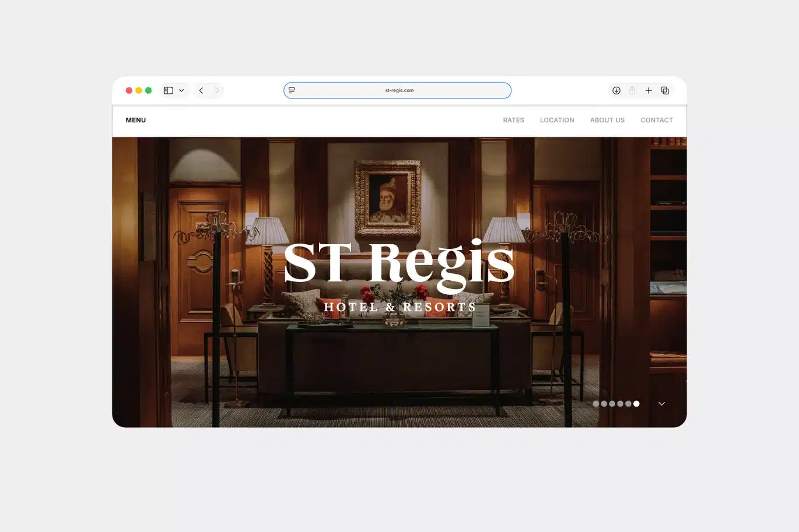Open the share sheet icon
The width and height of the screenshot is (799, 532).
click(x=632, y=90)
